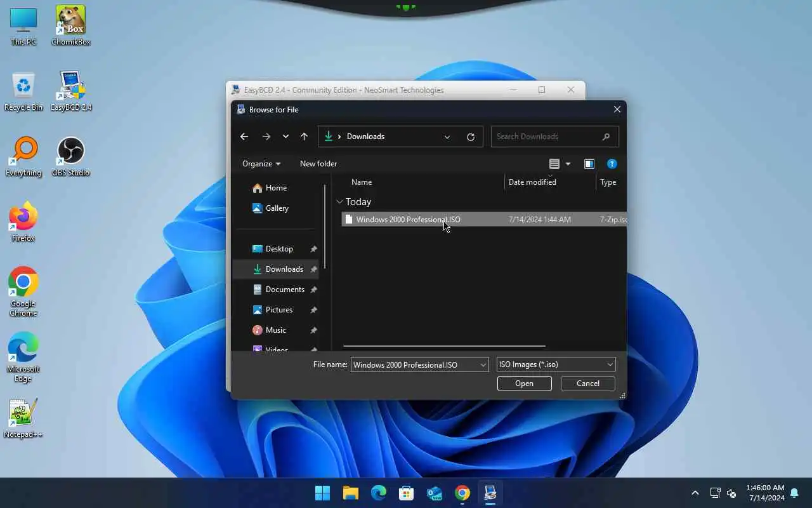Open Google Chrome from taskbar

pyautogui.click(x=462, y=493)
